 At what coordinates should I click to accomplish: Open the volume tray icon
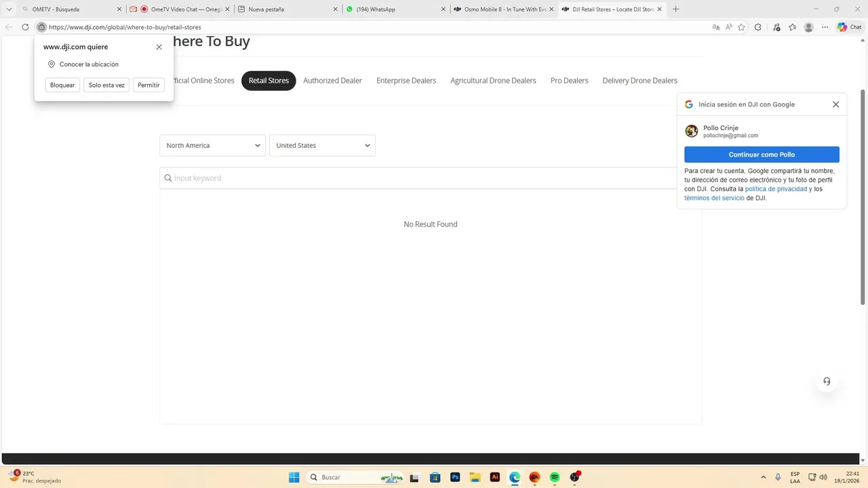[x=823, y=477]
